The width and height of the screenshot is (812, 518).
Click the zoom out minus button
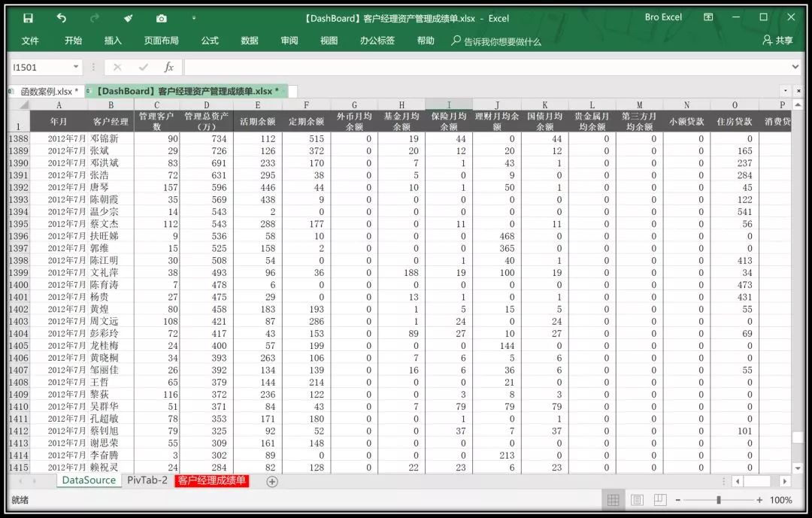point(677,500)
